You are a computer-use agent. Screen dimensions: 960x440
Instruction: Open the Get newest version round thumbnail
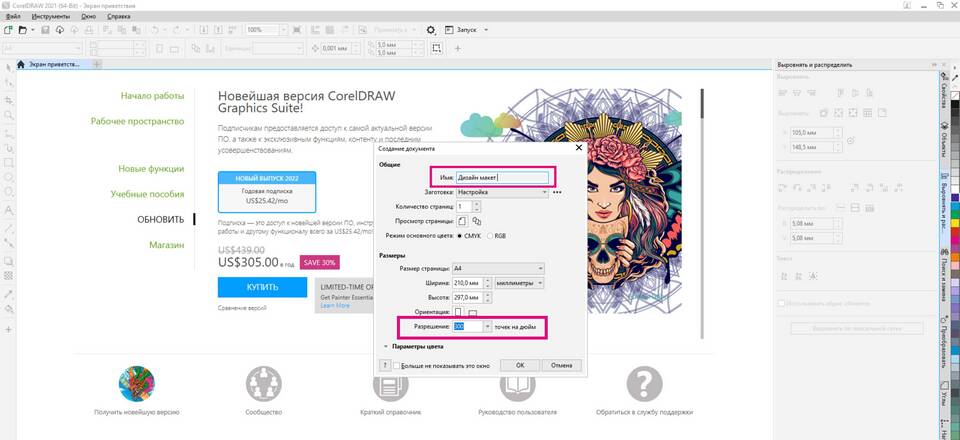137,384
